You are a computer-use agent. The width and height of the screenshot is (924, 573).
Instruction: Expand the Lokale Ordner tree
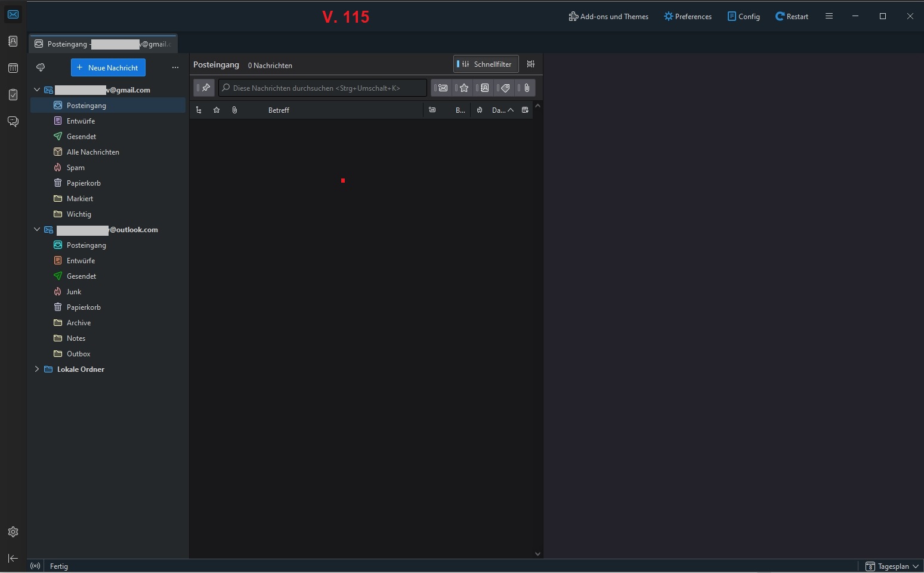tap(37, 369)
